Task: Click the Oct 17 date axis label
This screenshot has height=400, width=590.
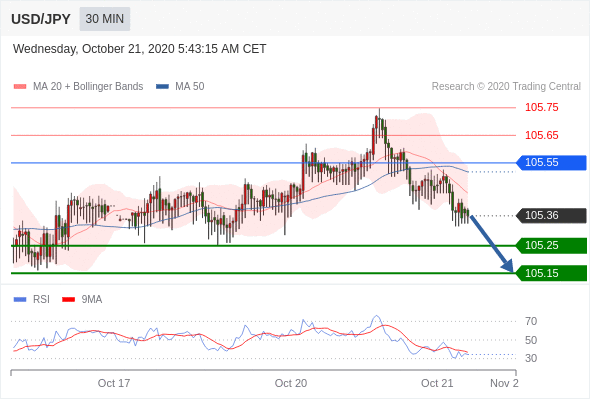Action: 114,383
